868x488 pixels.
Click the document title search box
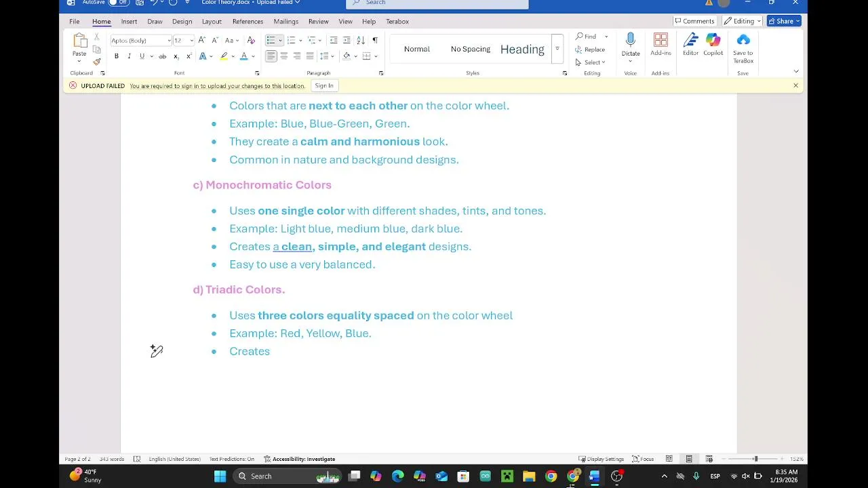pos(437,3)
